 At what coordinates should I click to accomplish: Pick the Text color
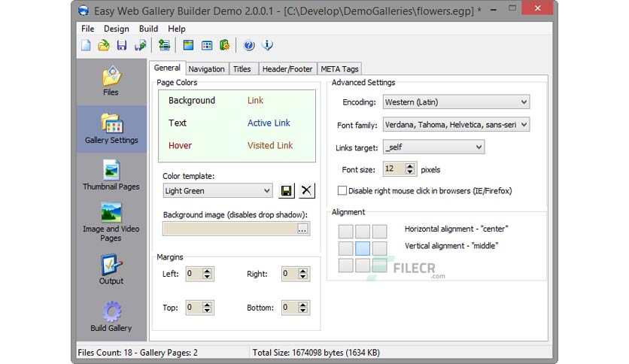[178, 123]
